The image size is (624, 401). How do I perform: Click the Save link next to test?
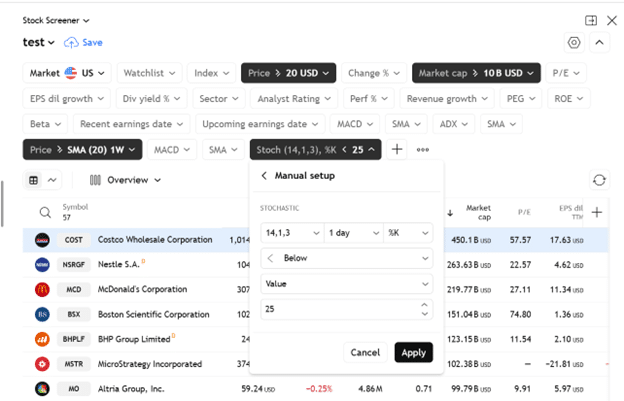84,43
